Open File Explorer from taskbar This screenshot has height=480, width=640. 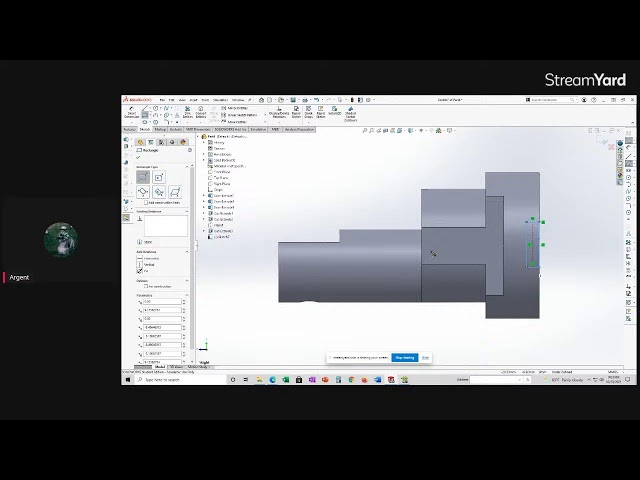tap(259, 380)
